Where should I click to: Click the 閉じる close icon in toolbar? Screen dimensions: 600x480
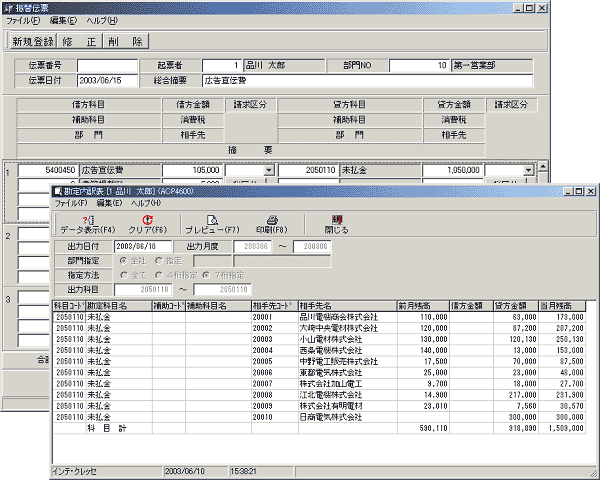click(x=337, y=219)
